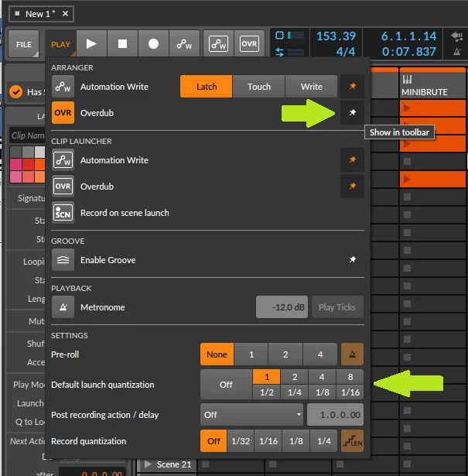
Task: Set record quantization to 1/8
Action: pyautogui.click(x=296, y=441)
